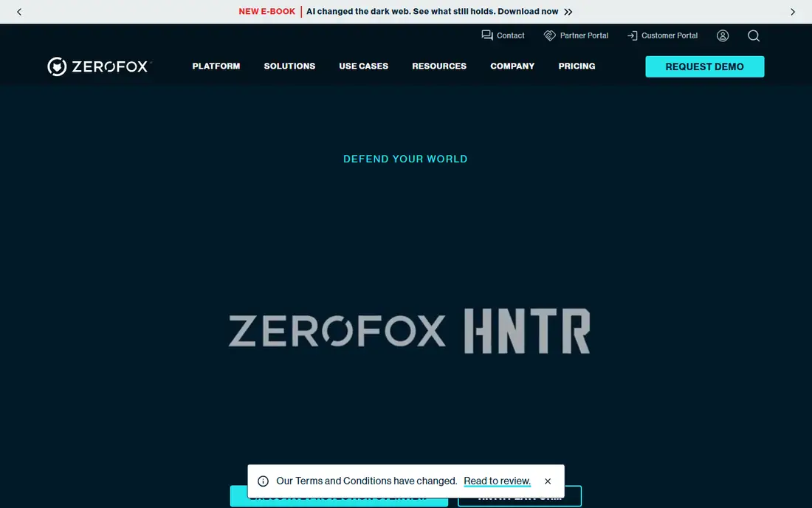
Task: Go to the PRICING page
Action: (577, 66)
